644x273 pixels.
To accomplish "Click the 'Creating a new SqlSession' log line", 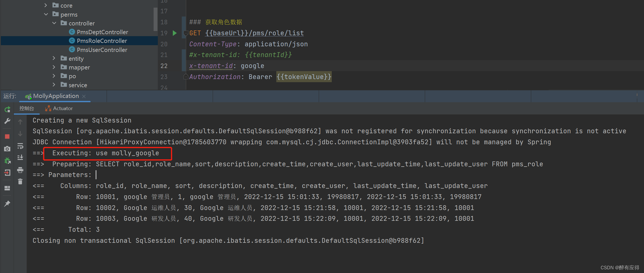I will click(x=82, y=120).
